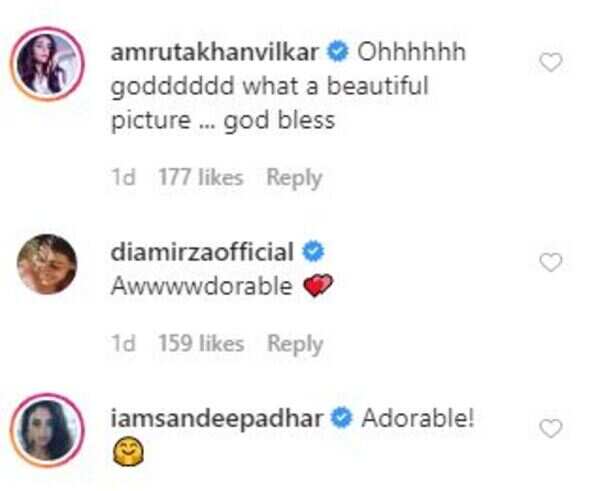Image resolution: width=600 pixels, height=491 pixels.
Task: Click the red heart emoji after Awwwwdorable
Action: pos(317,287)
